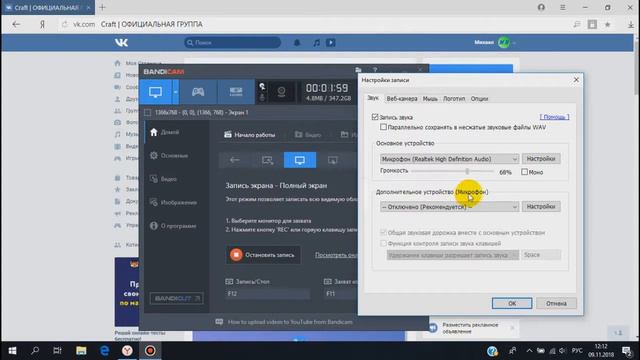Open About section in Bandicam sidebar

click(173, 226)
